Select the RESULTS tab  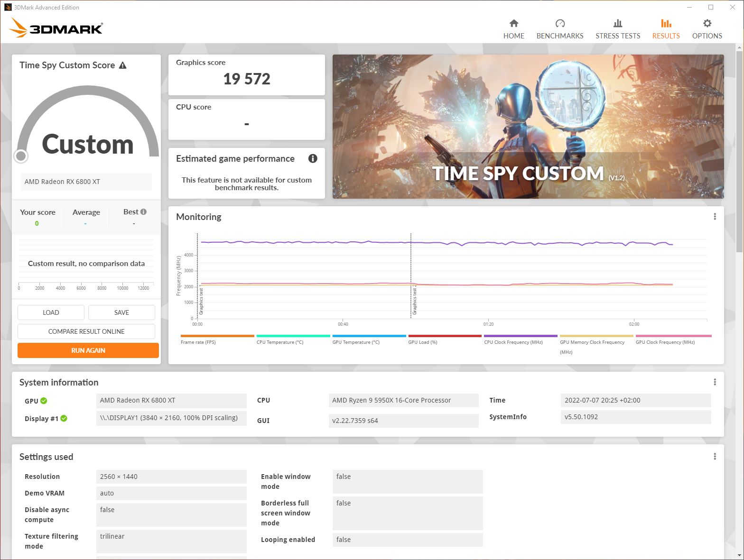coord(666,29)
